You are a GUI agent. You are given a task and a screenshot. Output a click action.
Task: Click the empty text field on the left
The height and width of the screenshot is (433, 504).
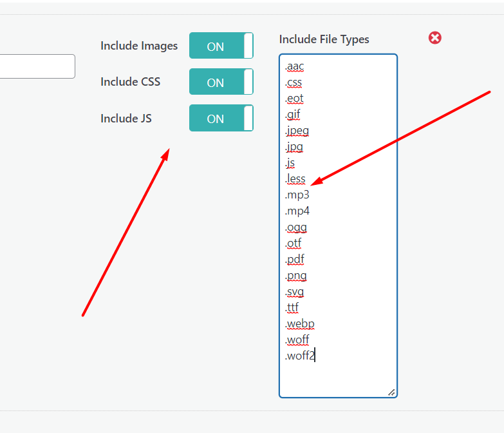point(37,66)
